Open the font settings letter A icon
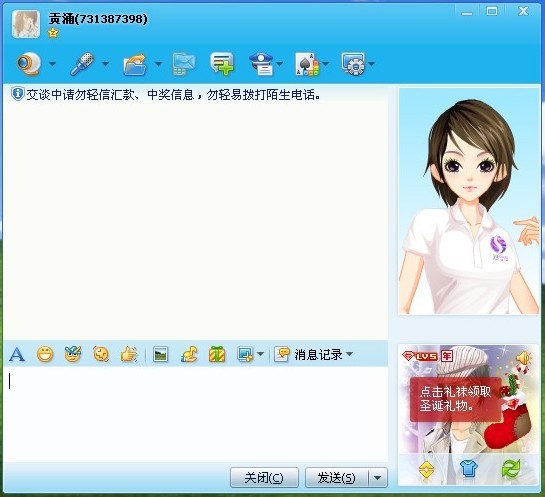Screen dimensions: 545x497 pyautogui.click(x=17, y=355)
